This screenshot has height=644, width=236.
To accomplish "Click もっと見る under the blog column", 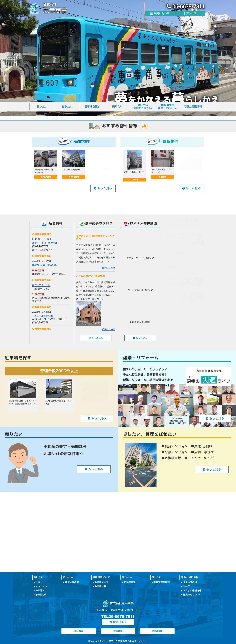I will click(96, 338).
